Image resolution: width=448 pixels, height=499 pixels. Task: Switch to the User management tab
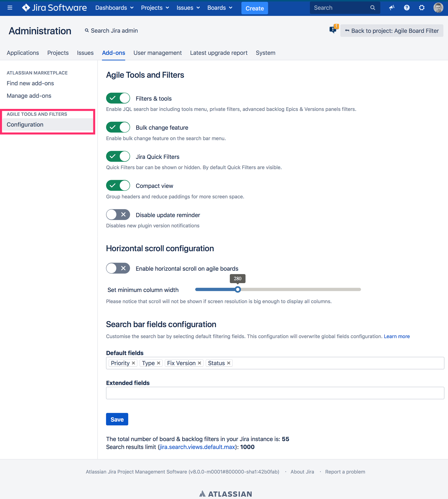[x=157, y=53]
